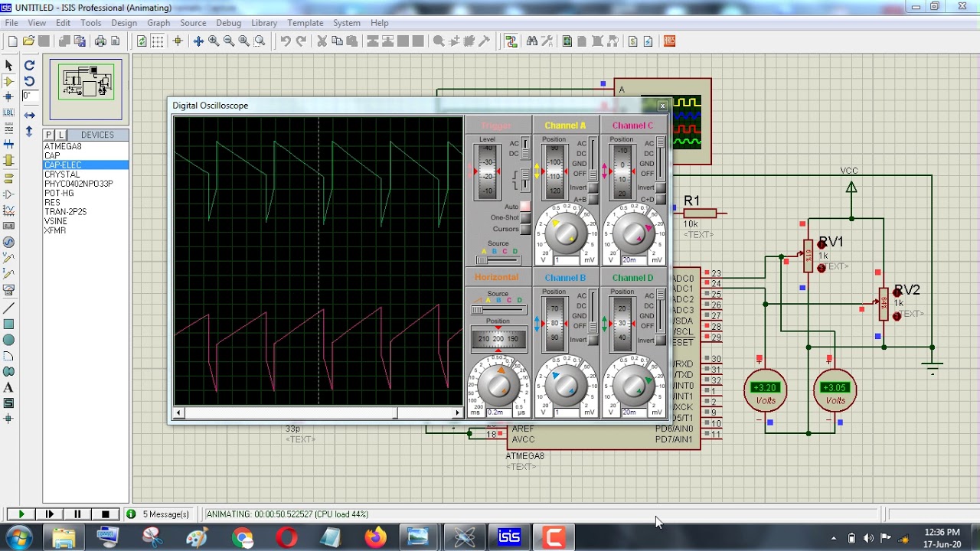Click the blue pan/center view icon
Image resolution: width=980 pixels, height=551 pixels.
pyautogui.click(x=198, y=41)
